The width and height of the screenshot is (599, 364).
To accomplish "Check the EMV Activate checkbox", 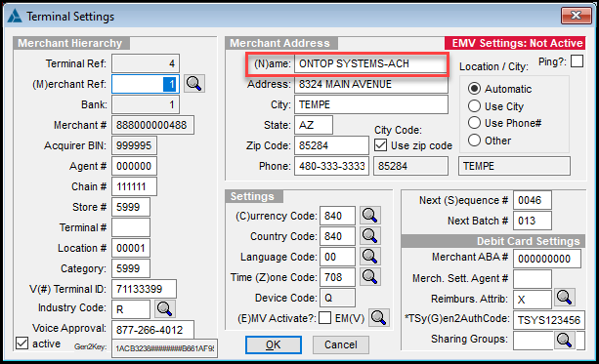I will click(x=324, y=318).
